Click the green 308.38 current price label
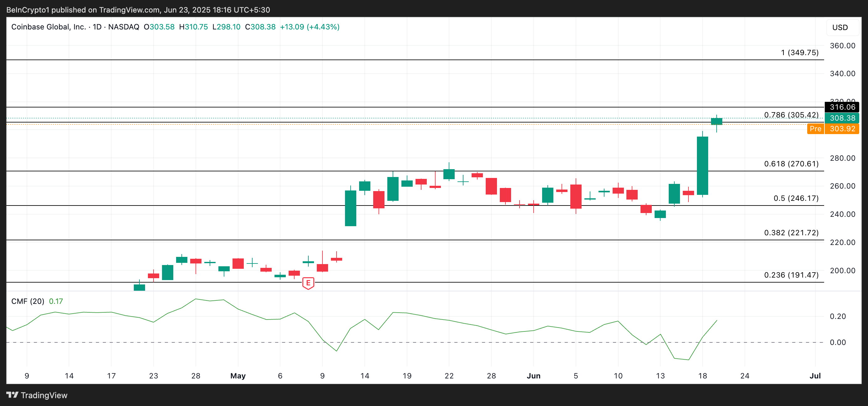 842,118
